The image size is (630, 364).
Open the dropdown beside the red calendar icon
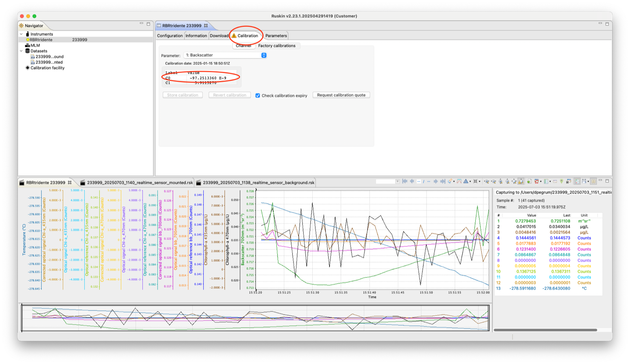pos(541,181)
